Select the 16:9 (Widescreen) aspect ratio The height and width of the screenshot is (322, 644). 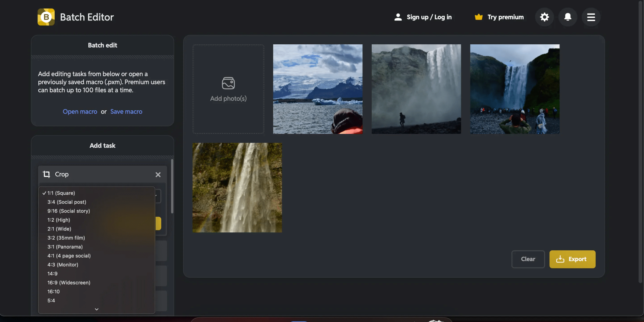pyautogui.click(x=69, y=282)
